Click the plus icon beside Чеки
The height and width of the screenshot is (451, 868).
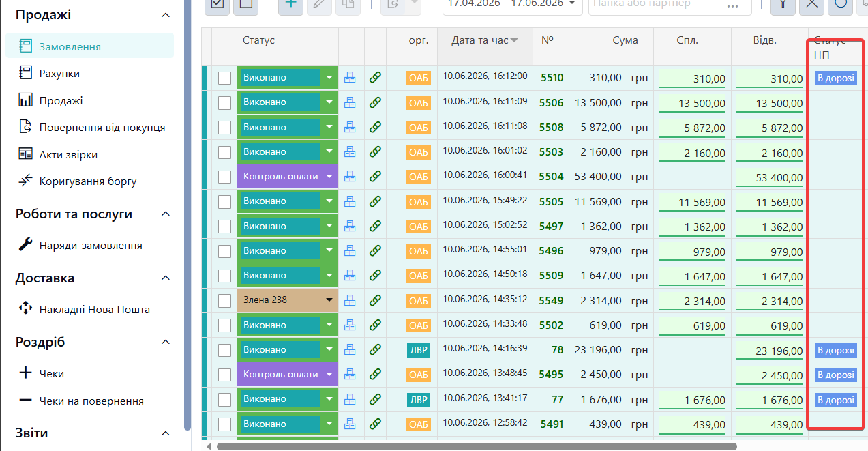(x=26, y=373)
